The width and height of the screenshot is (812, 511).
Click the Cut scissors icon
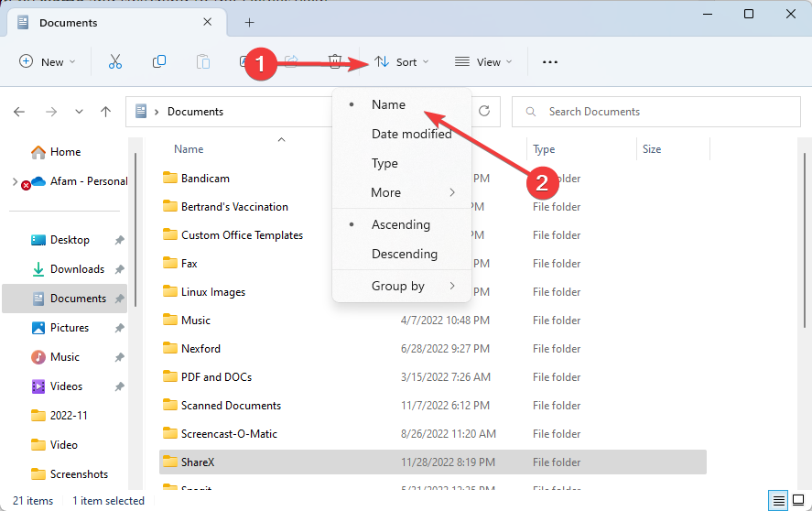point(114,61)
